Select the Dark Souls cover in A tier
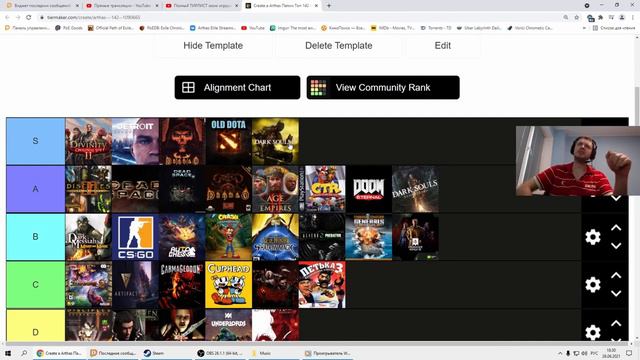Screen dimensions: 640x360 (x=416, y=189)
